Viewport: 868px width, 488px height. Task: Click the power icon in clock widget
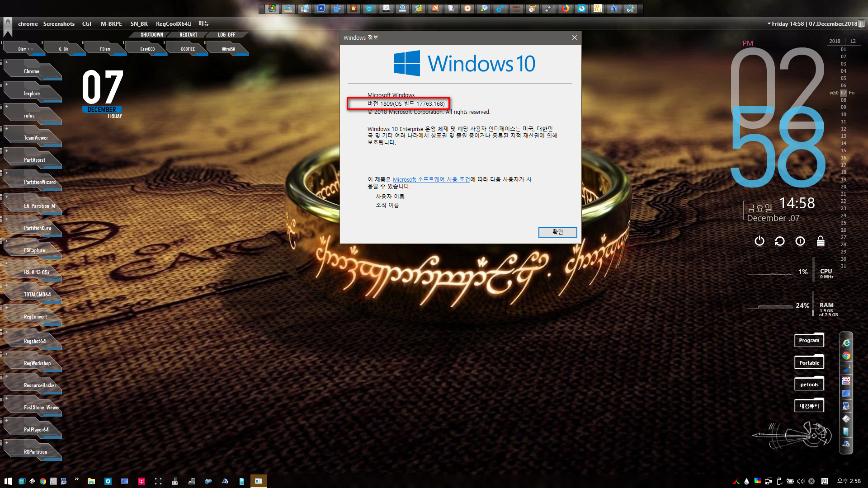[759, 241]
